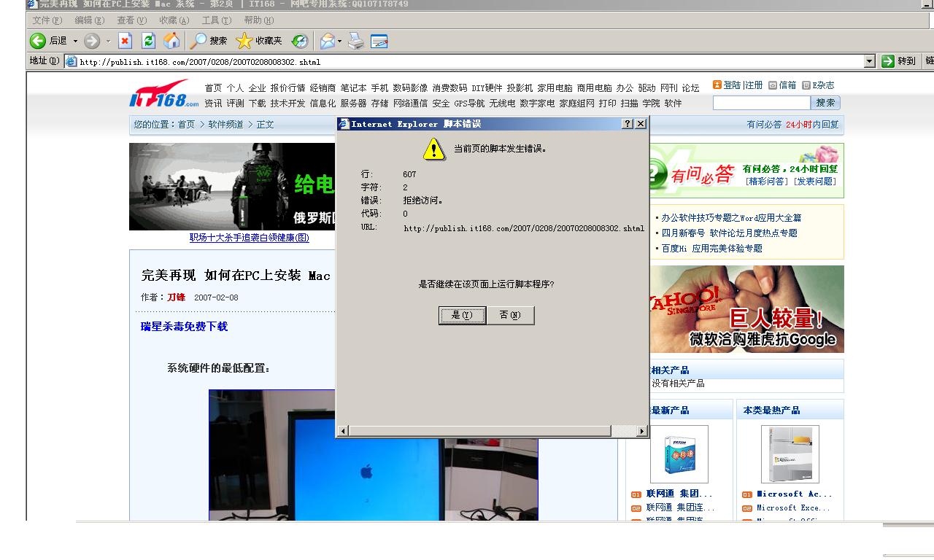Open the 信箱 mailbox envelope icon
Viewport: 934px width, 560px height.
click(x=773, y=85)
